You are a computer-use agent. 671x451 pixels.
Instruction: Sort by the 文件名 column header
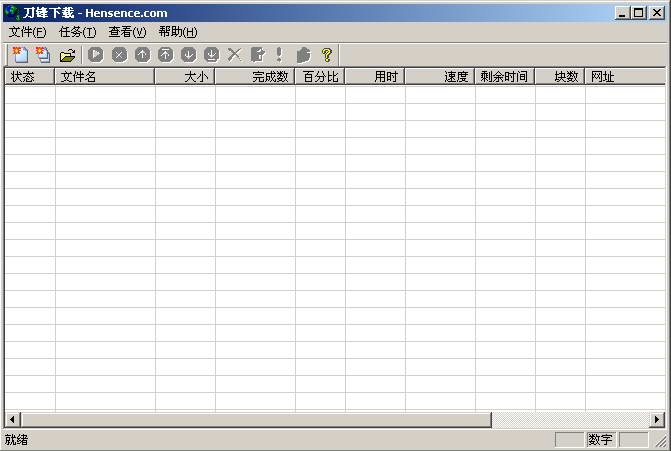(x=104, y=77)
